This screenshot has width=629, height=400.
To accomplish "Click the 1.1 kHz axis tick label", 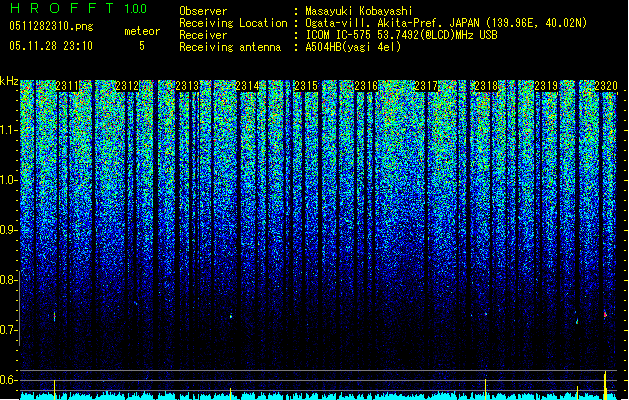I will point(7,130).
